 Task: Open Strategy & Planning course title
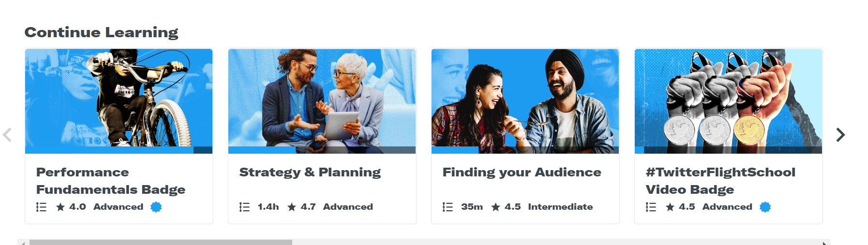pyautogui.click(x=310, y=172)
